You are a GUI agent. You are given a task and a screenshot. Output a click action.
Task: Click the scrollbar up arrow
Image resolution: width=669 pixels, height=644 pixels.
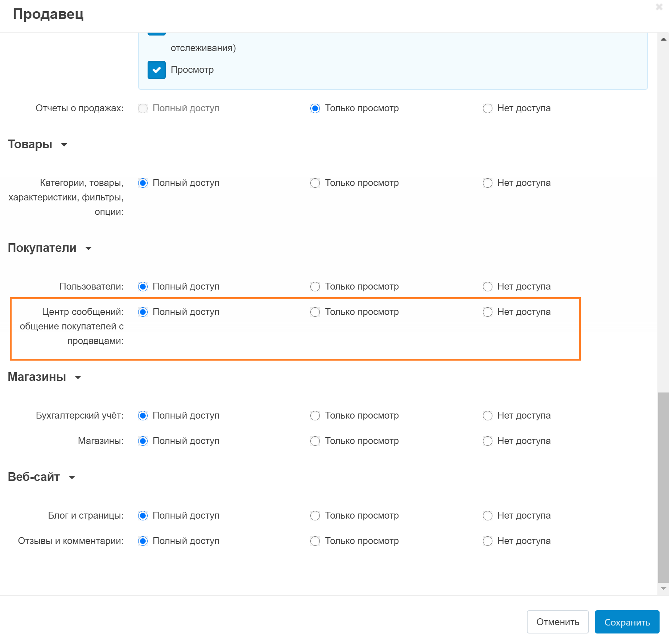(x=663, y=39)
